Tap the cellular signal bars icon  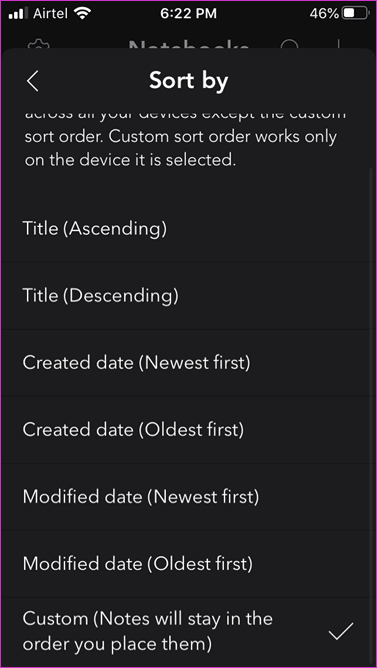pyautogui.click(x=18, y=14)
